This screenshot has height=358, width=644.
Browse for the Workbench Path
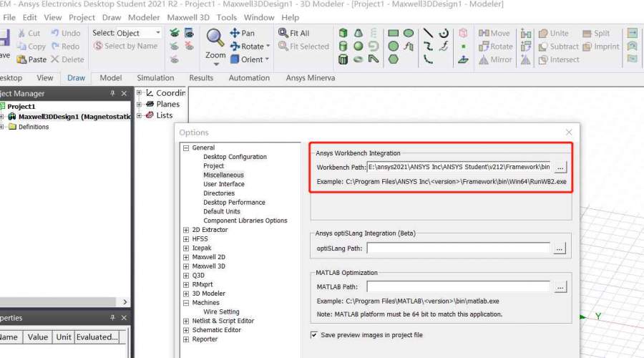560,167
